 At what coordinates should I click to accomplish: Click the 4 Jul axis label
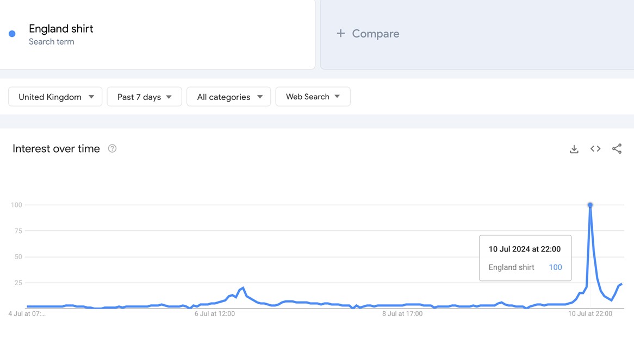coord(27,314)
